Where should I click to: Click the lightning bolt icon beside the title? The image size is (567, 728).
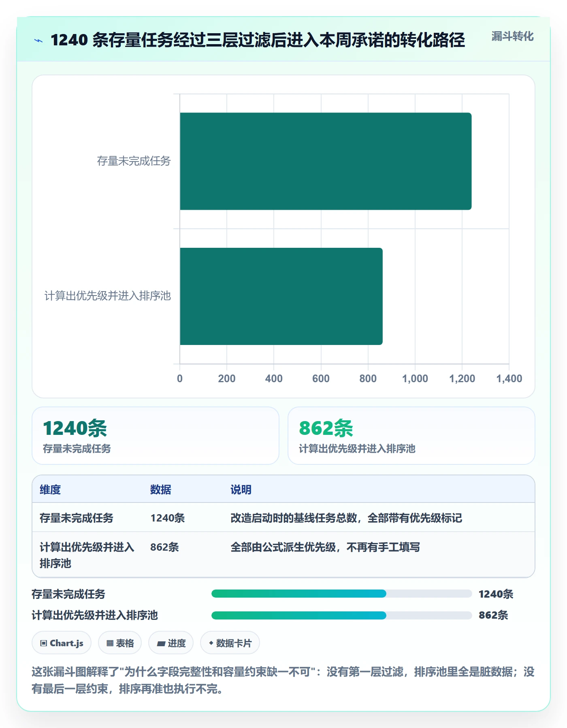coord(38,40)
